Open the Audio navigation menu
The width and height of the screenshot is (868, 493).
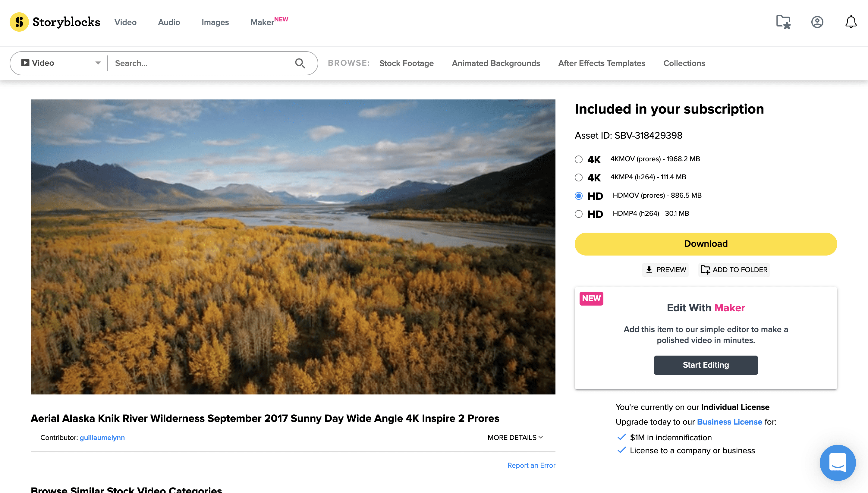point(168,22)
